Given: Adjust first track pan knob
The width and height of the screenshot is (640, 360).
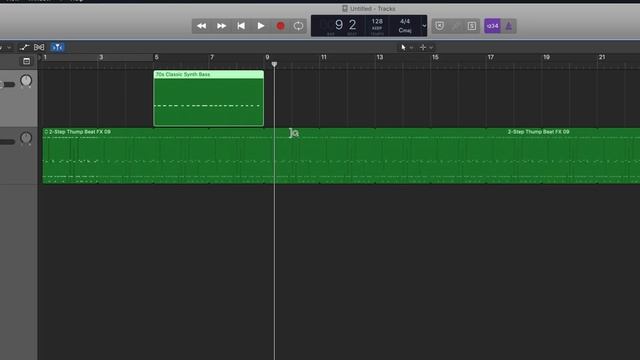Looking at the screenshot, I should [26, 81].
